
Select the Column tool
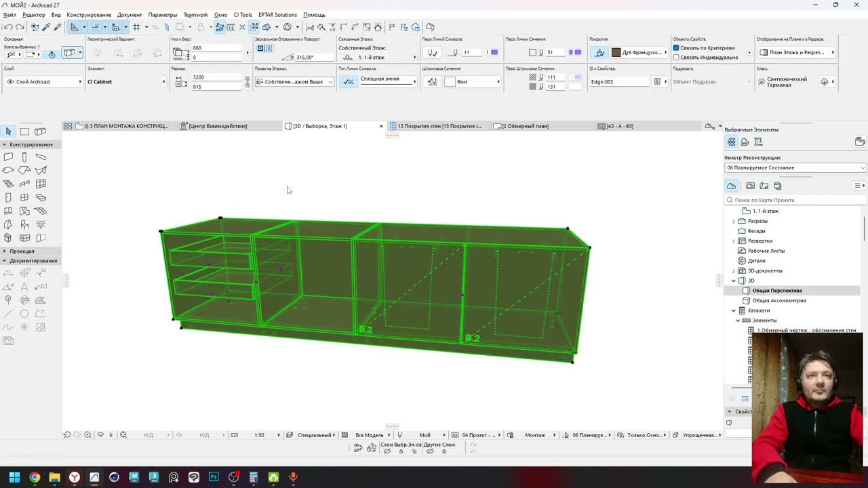point(24,157)
